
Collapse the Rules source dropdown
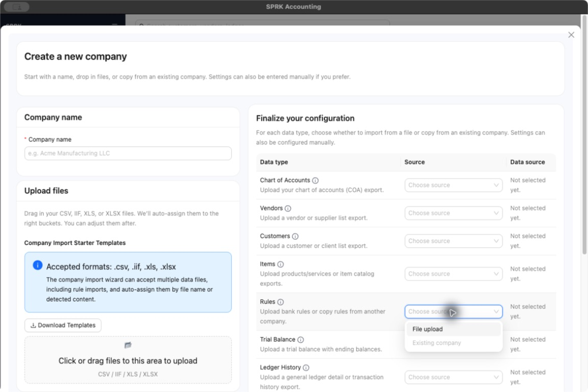coord(453,312)
